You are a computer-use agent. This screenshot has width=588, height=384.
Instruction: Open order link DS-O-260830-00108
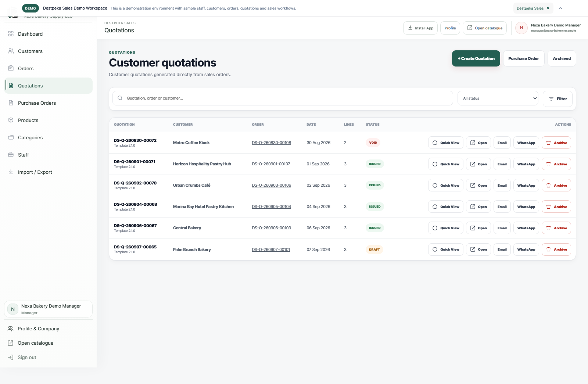272,143
